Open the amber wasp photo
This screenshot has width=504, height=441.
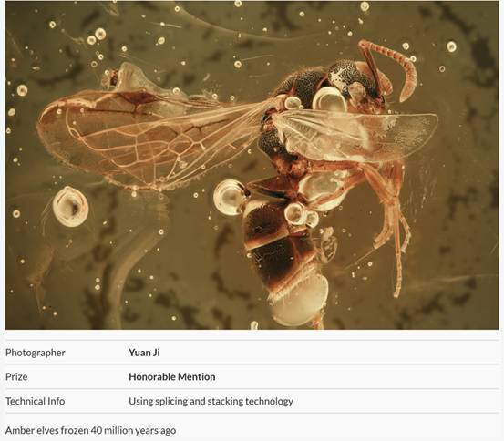click(x=252, y=165)
